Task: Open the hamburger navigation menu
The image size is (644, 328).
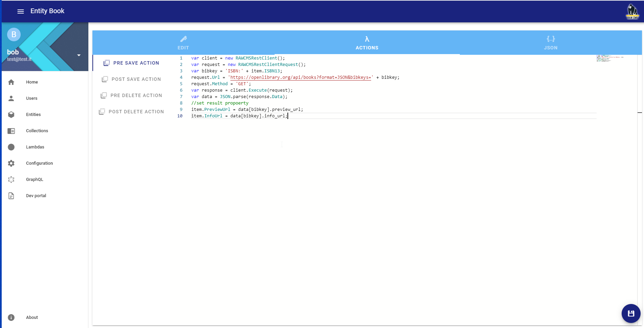Action: click(x=21, y=11)
